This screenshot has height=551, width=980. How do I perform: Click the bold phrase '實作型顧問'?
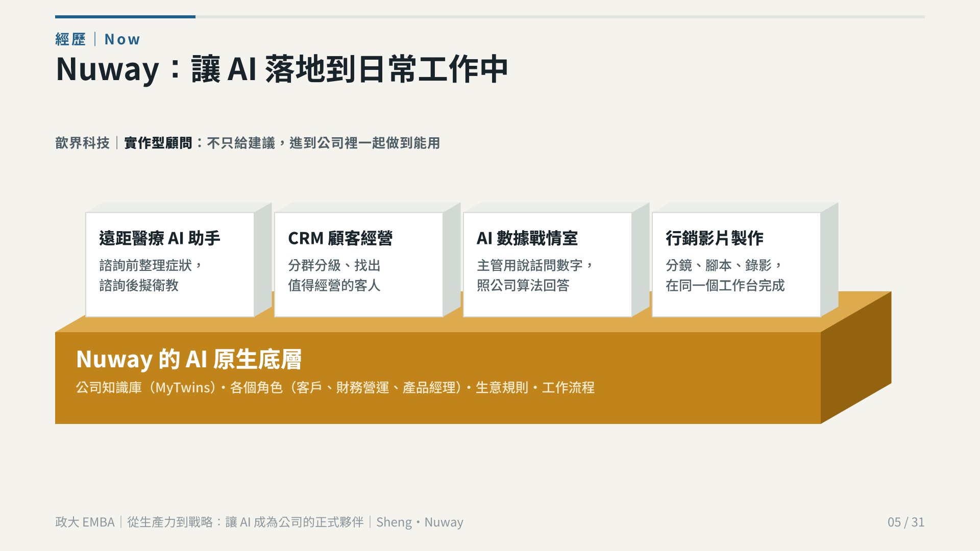pos(158,143)
